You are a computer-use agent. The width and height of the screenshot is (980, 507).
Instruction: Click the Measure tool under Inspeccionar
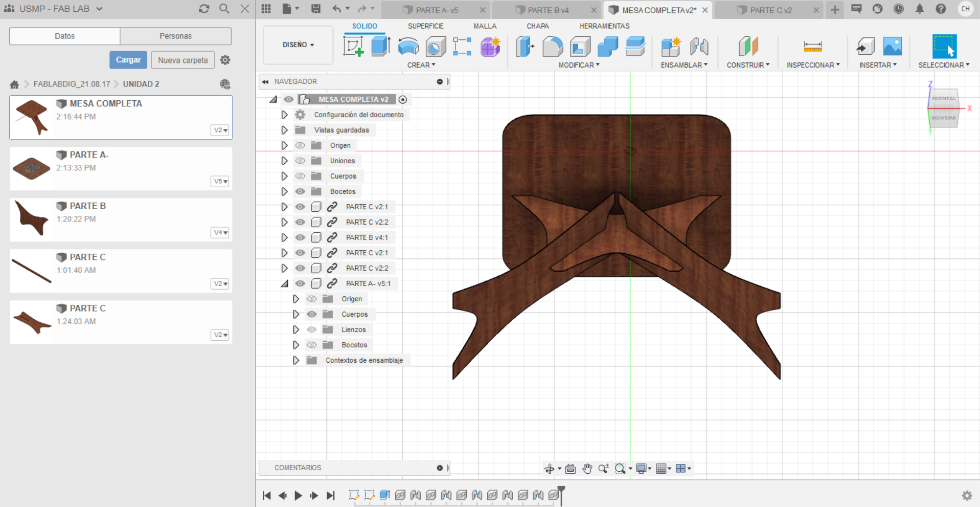click(812, 47)
